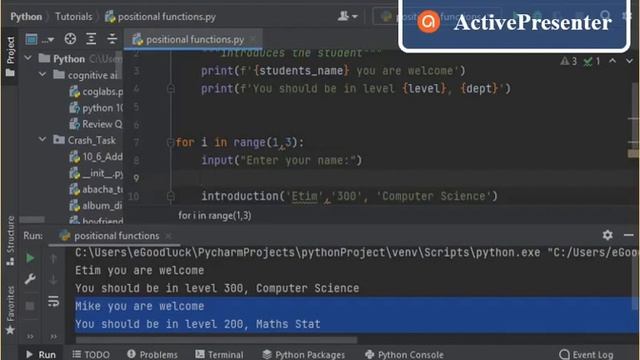Open the project view selector dropdown
Screen dimensions: 640x360
39,39
